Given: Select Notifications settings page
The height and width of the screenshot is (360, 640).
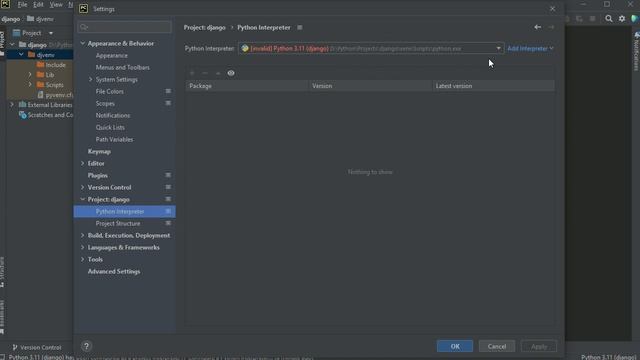Looking at the screenshot, I should tap(113, 116).
